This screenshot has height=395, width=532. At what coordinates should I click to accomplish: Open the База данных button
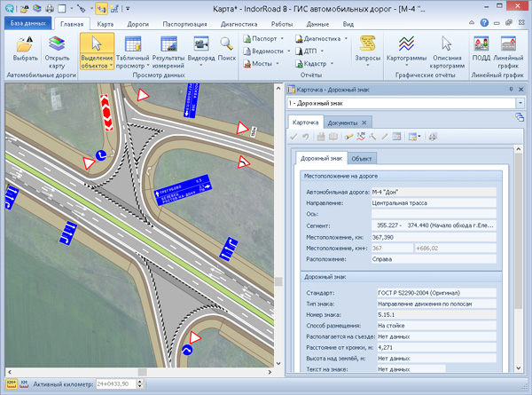(27, 24)
